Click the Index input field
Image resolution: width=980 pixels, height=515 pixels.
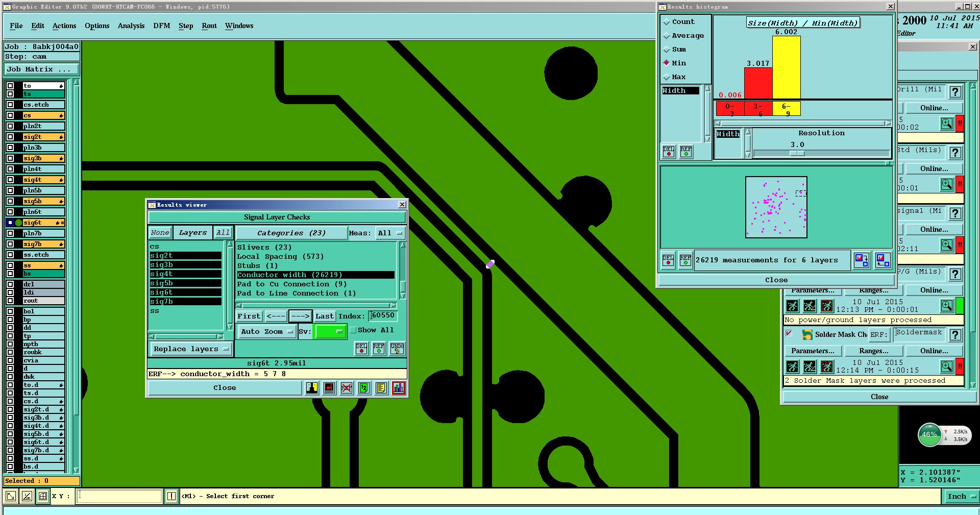(382, 316)
